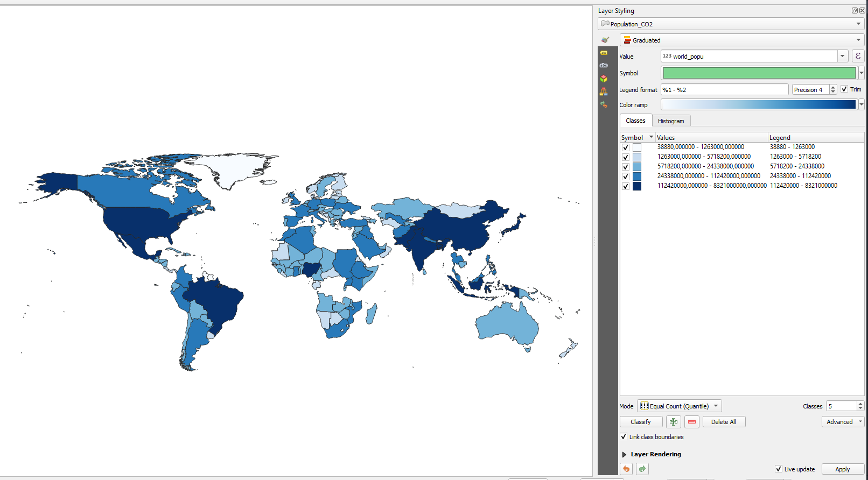This screenshot has width=868, height=480.
Task: Remove selected class with red minus
Action: pos(692,422)
